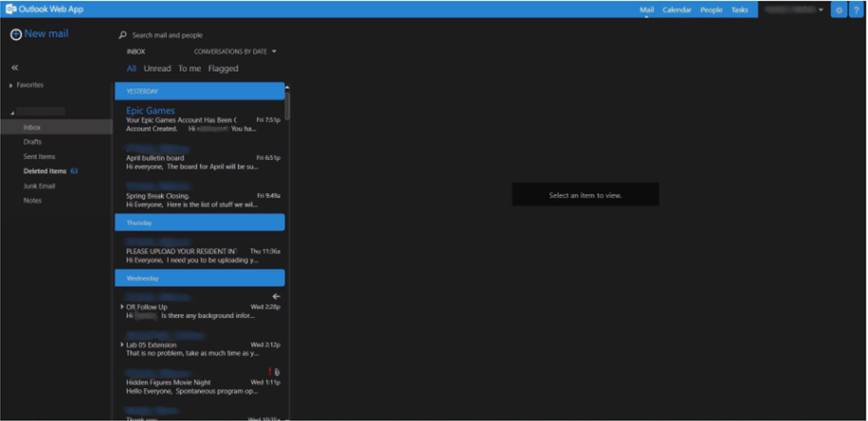Open the Hidden Figures Movie Night email
868x421 pixels.
point(200,381)
